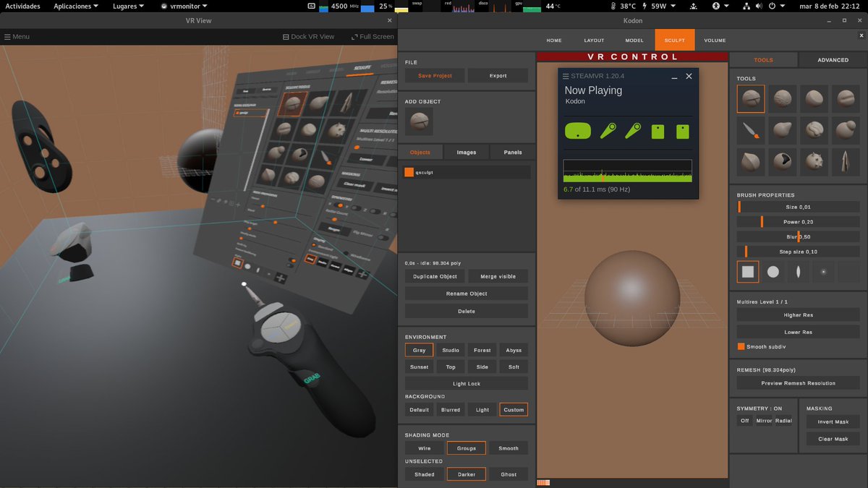The image size is (868, 488).
Task: Click the orange square beside qsculpt
Action: click(x=409, y=172)
